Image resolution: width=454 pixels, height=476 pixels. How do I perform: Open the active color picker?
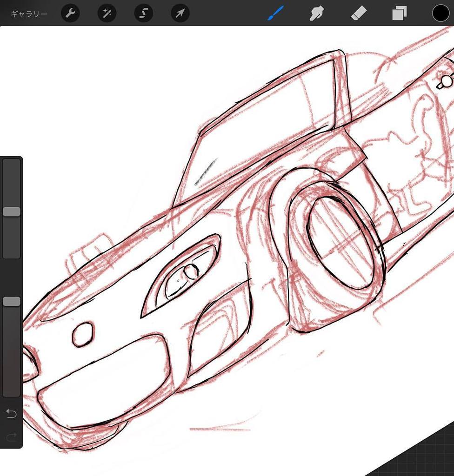tap(440, 13)
